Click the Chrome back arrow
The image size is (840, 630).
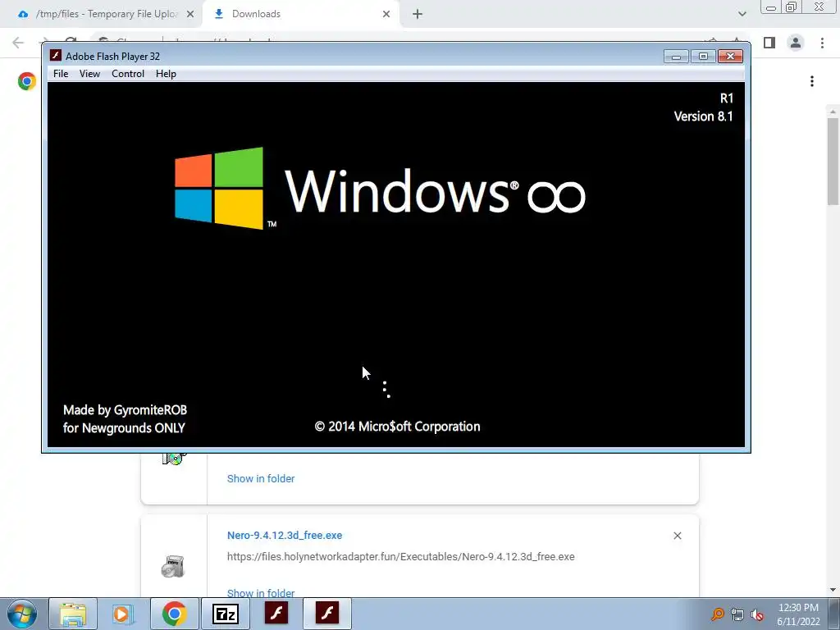pos(18,43)
